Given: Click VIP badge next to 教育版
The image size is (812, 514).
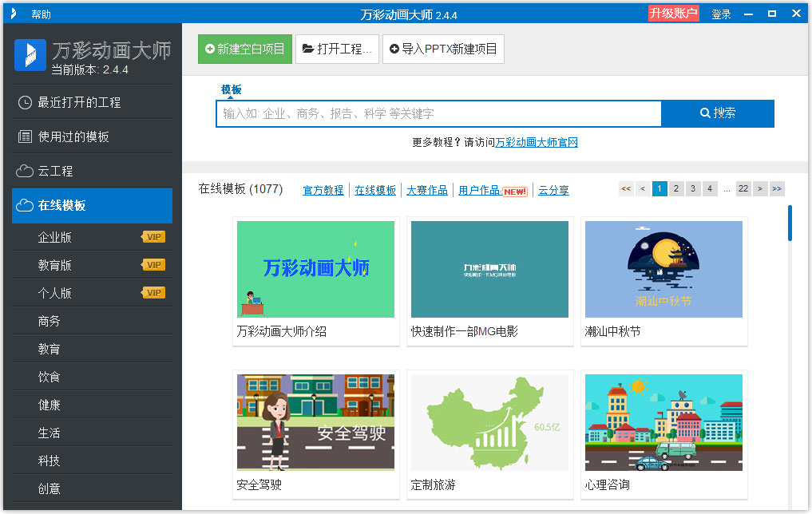Looking at the screenshot, I should click(x=153, y=265).
